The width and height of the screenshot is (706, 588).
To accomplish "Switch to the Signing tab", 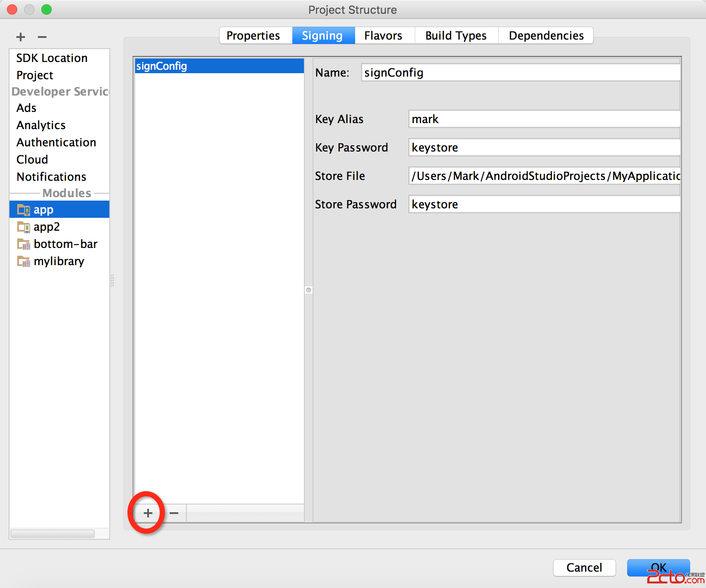I will (323, 35).
